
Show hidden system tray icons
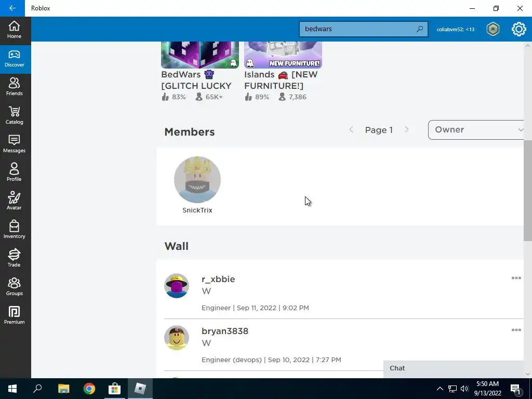440,389
